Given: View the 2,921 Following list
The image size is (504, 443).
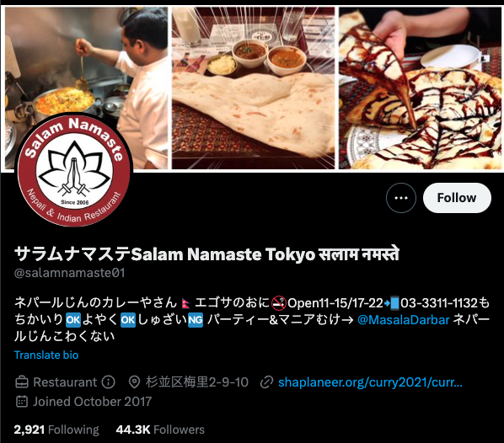Looking at the screenshot, I should [56, 430].
